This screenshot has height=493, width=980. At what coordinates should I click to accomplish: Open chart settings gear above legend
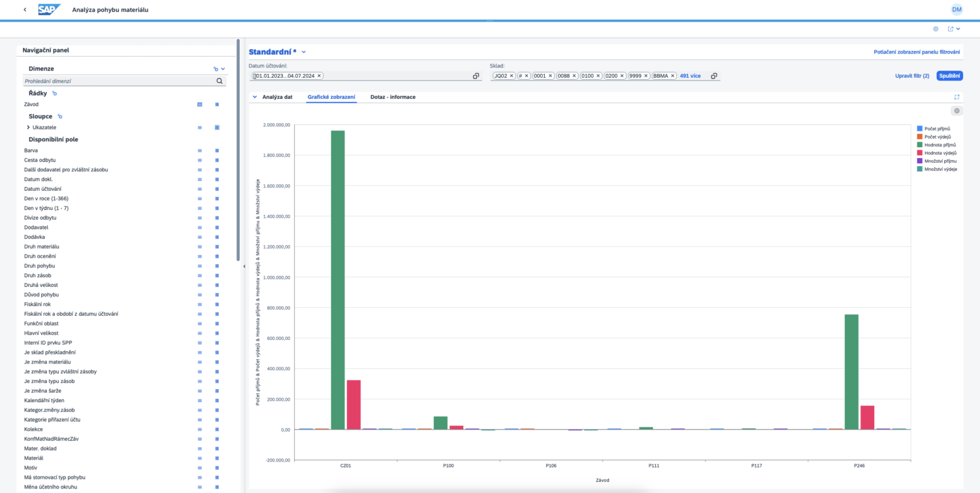point(956,111)
